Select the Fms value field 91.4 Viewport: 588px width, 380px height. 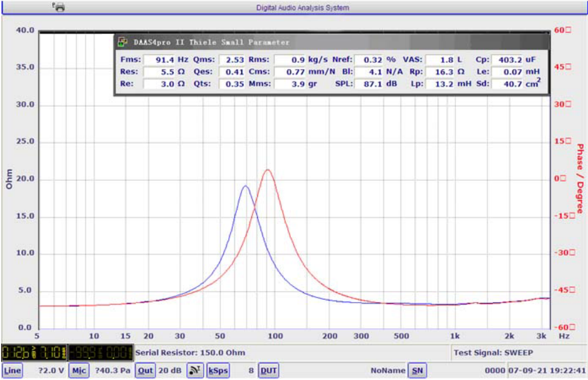[x=160, y=60]
